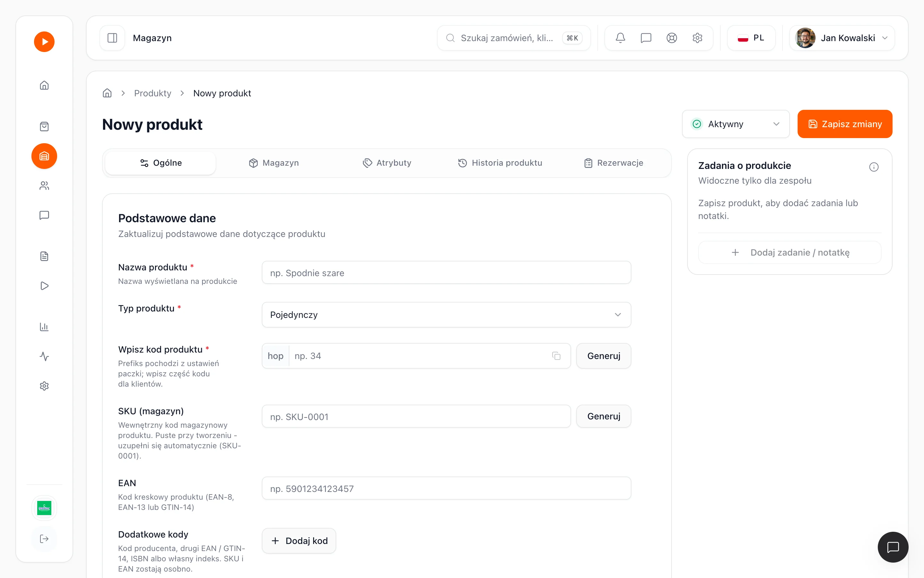Click Dodaj zadanie / notatkę button
The width and height of the screenshot is (924, 578).
790,252
